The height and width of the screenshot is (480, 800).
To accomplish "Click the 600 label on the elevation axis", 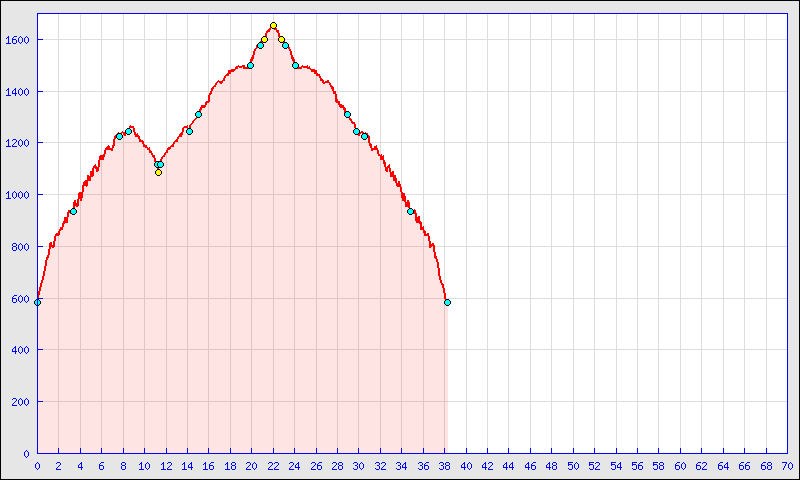I will pos(20,299).
